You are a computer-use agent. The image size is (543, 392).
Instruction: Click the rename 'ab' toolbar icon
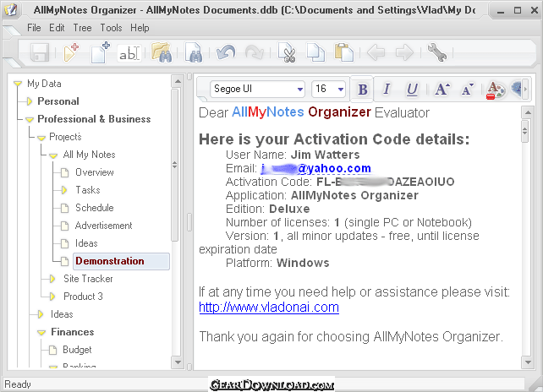pyautogui.click(x=129, y=53)
